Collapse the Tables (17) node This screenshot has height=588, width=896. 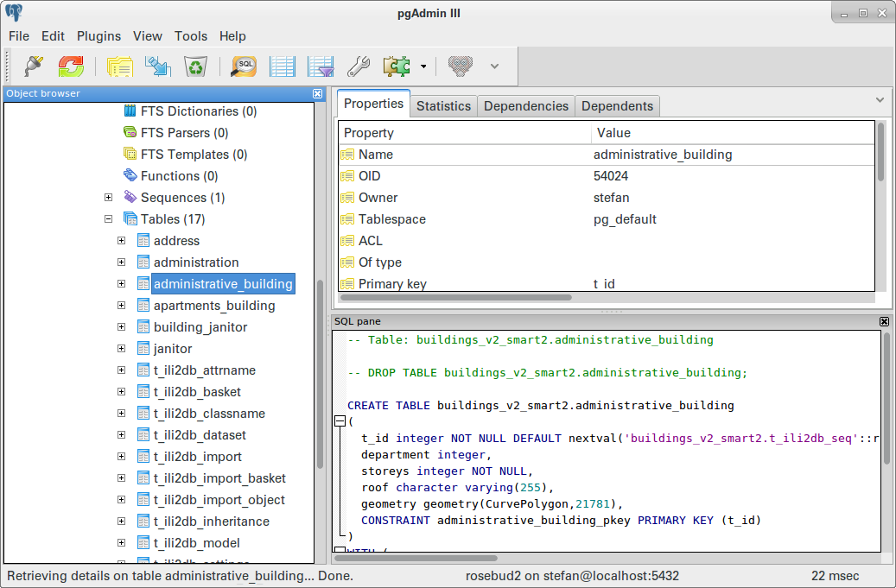click(x=109, y=219)
